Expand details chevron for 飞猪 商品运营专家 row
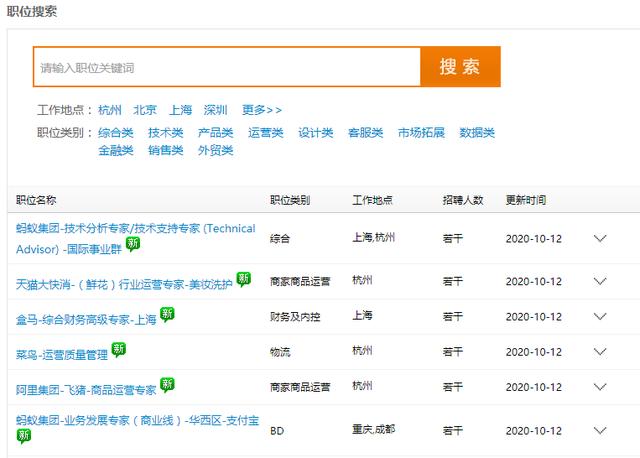The image size is (640, 458). [x=600, y=387]
